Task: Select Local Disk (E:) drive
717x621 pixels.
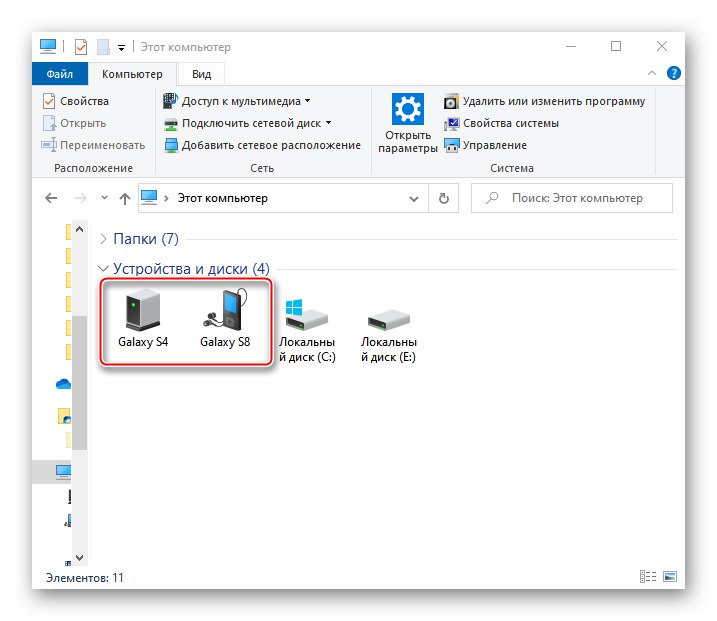Action: [389, 335]
